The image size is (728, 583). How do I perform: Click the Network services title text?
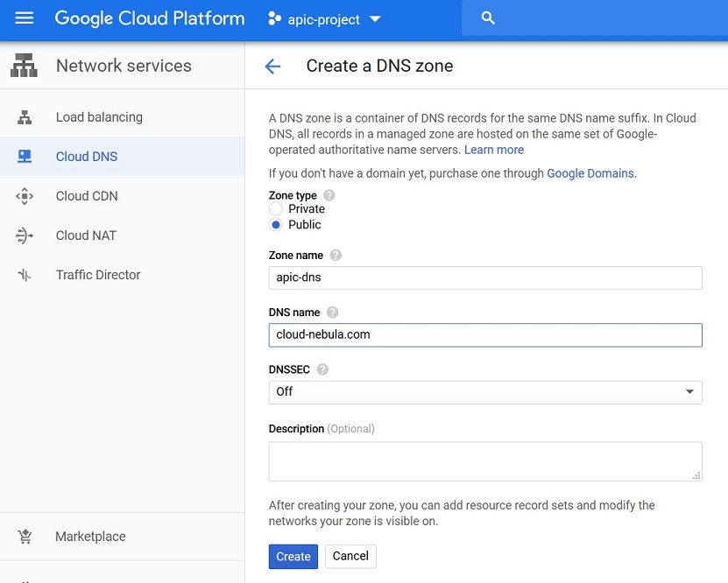124,66
